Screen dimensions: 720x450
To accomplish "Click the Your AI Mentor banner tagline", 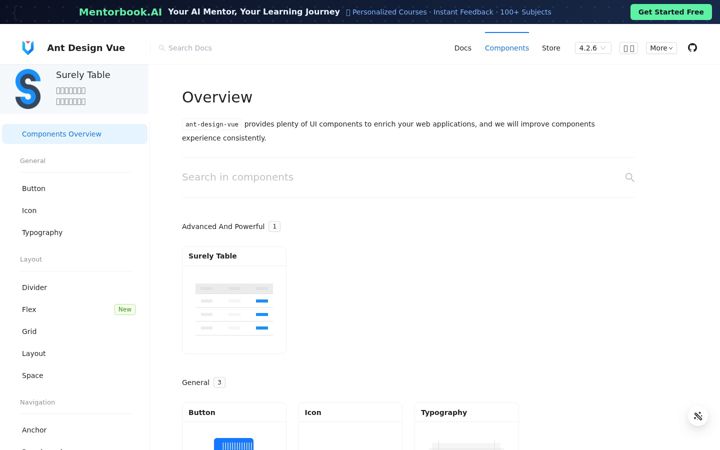I will [x=254, y=12].
